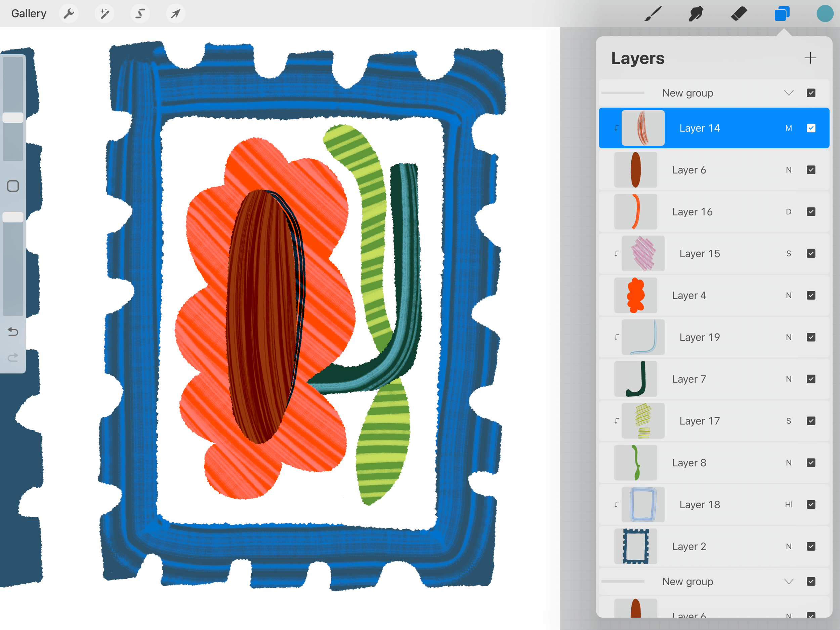Activate the Transform arrow tool
Image resolution: width=840 pixels, height=630 pixels.
tap(175, 14)
